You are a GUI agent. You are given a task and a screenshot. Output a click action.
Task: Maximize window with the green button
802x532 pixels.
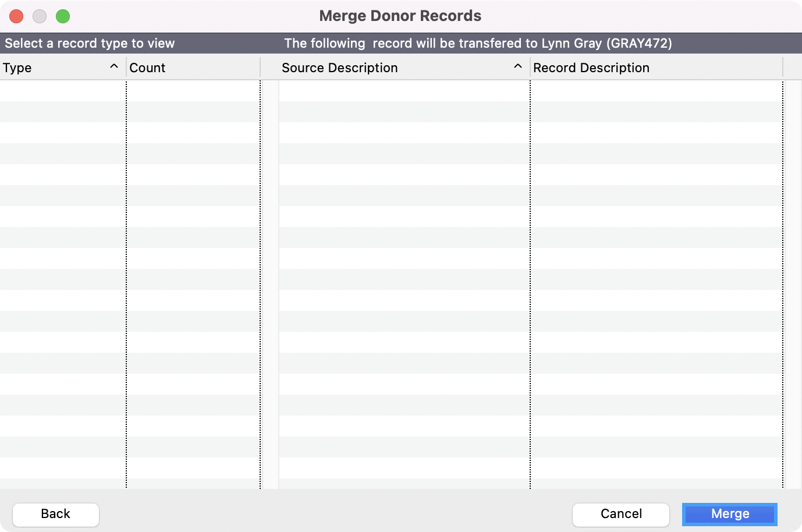point(63,16)
